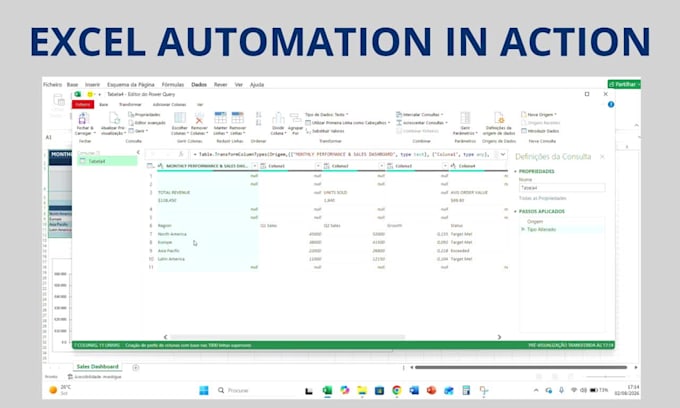Open the Fórmulas tab in the Excel window
The image size is (680, 408).
173,85
